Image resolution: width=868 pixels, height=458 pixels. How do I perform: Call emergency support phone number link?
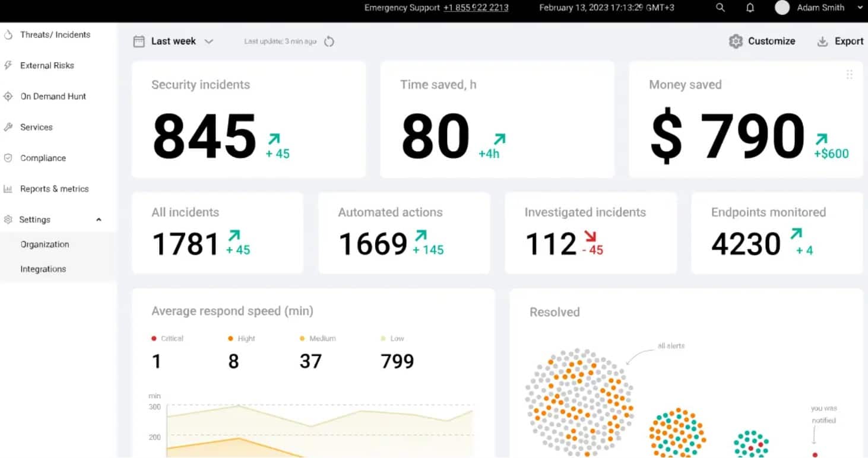[476, 8]
